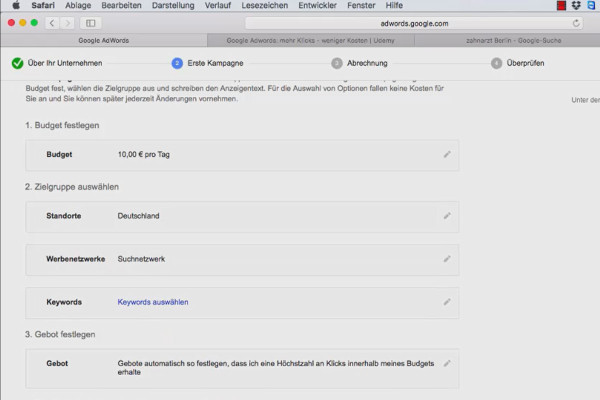Click the grey step 4 circle
Screen dimensions: 600x400
496,63
